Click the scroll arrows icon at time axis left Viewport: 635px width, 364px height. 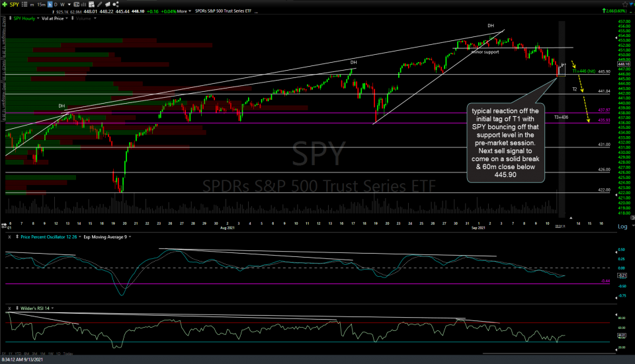click(4, 225)
